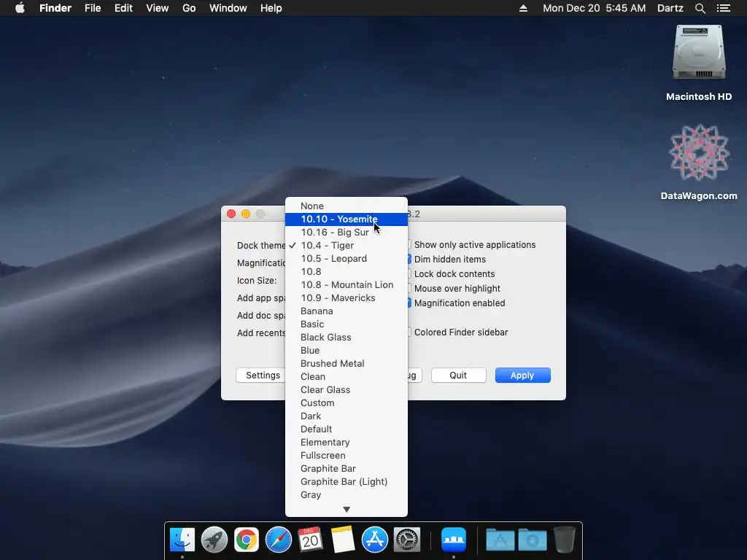Choose Custom dock theme

347,402
